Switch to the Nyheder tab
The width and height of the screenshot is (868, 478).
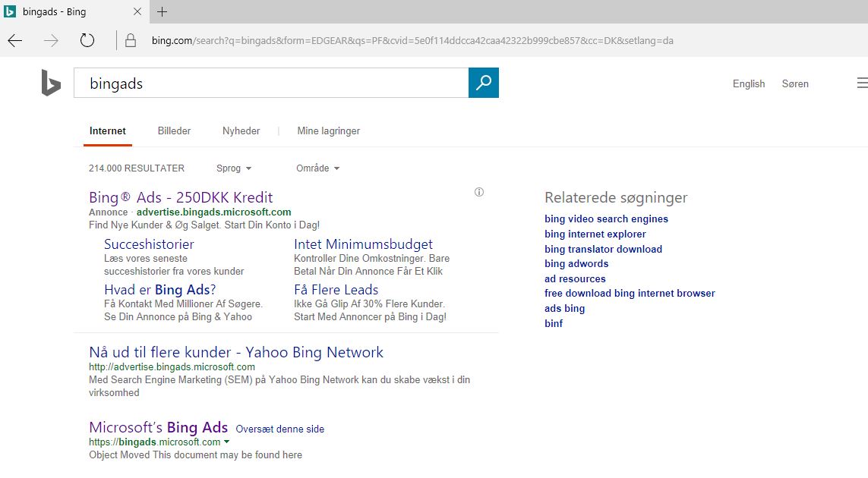pyautogui.click(x=241, y=131)
